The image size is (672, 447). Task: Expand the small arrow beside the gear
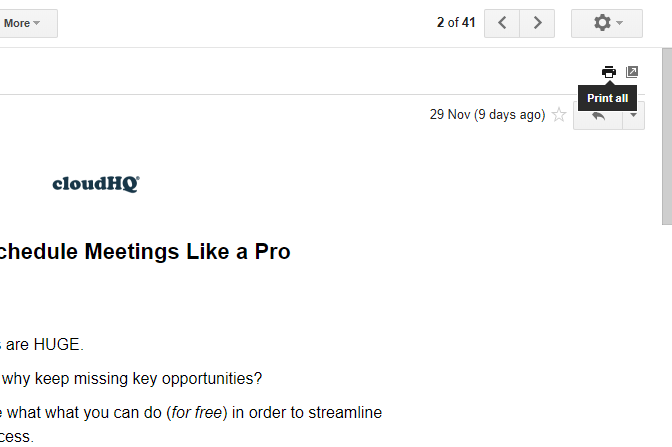tap(619, 23)
